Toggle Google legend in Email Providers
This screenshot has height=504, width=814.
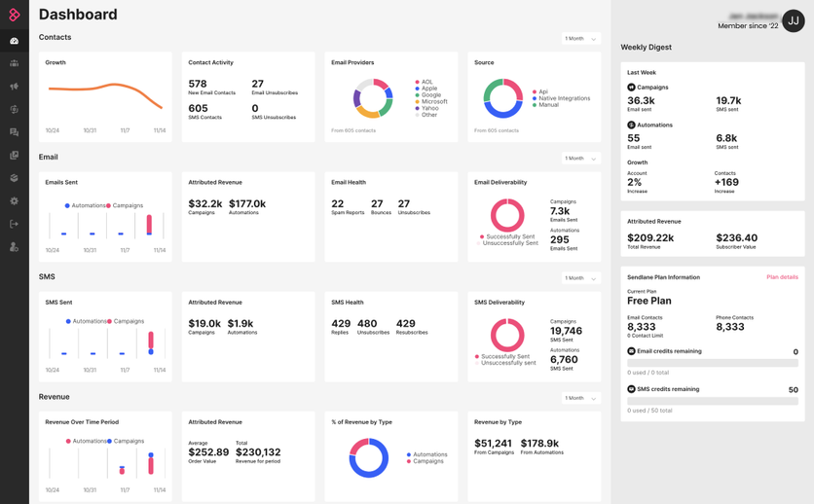[x=427, y=95]
